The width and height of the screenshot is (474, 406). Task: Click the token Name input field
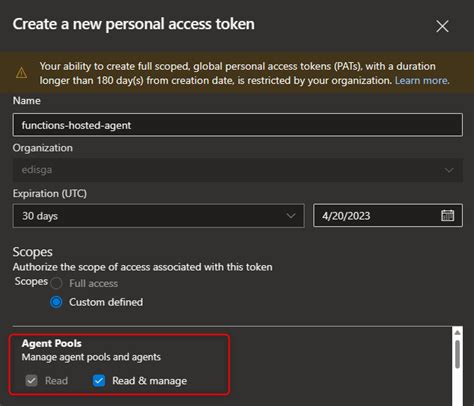click(x=238, y=125)
